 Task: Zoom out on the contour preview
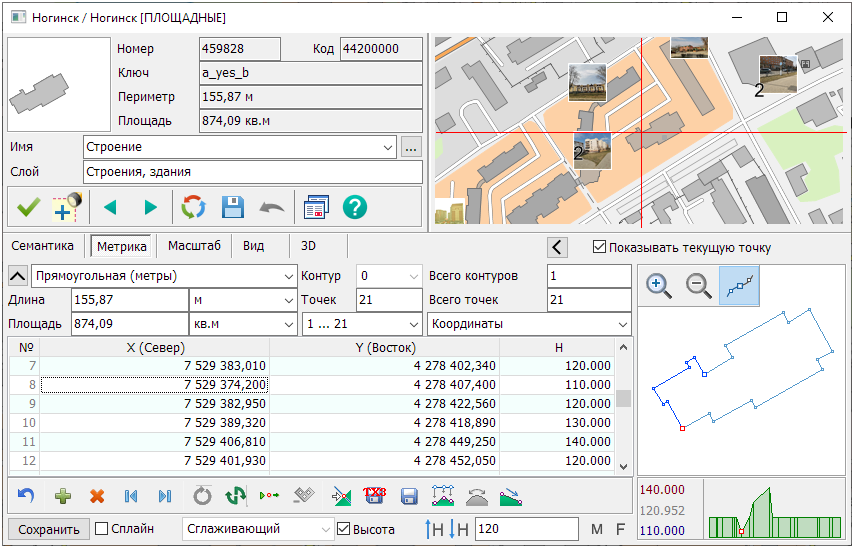coord(699,286)
